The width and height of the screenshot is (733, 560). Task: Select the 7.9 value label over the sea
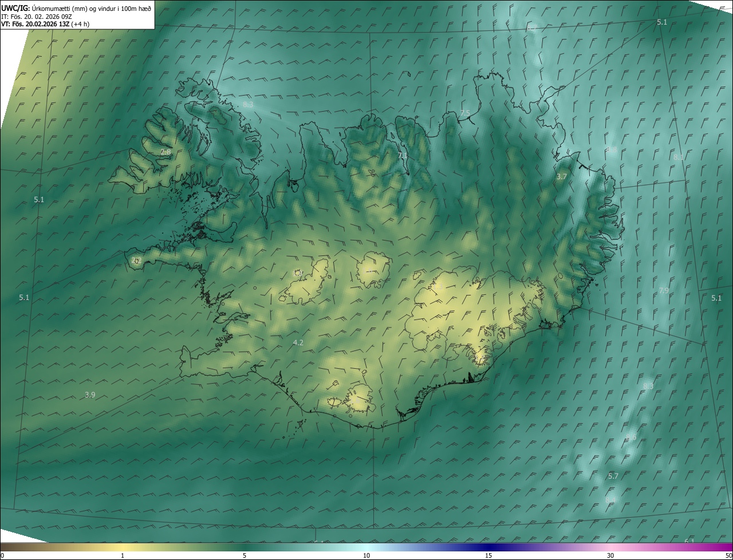pyautogui.click(x=663, y=291)
